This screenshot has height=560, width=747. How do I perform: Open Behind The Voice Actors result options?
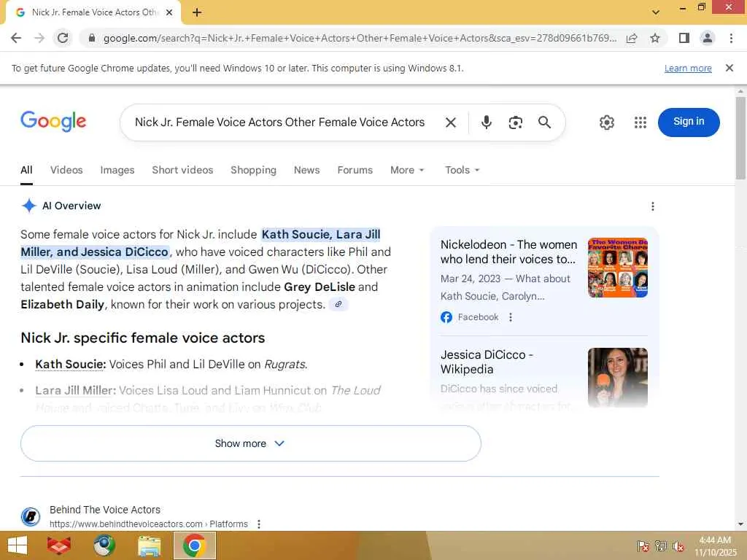(x=259, y=524)
